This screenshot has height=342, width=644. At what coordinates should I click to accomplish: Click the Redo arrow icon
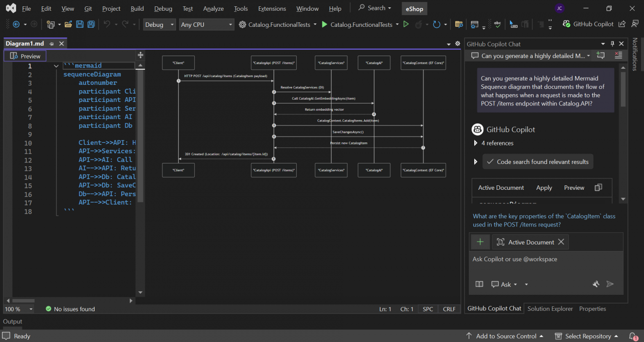pyautogui.click(x=125, y=24)
